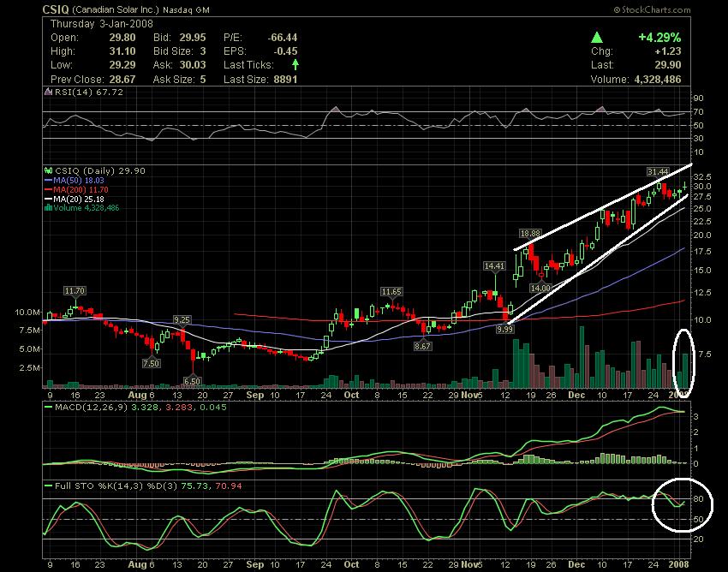The width and height of the screenshot is (728, 572).
Task: Click the P/E value -66.44
Action: [283, 38]
